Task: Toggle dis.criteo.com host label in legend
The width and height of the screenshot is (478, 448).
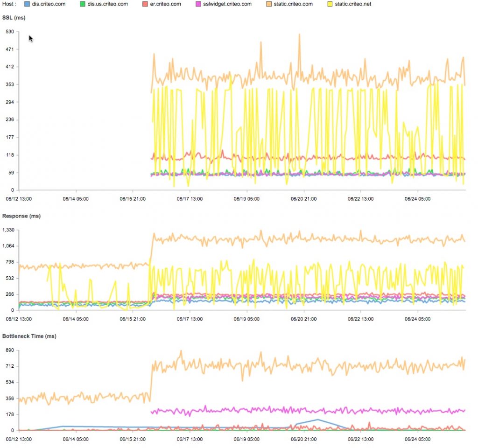Action: click(49, 4)
